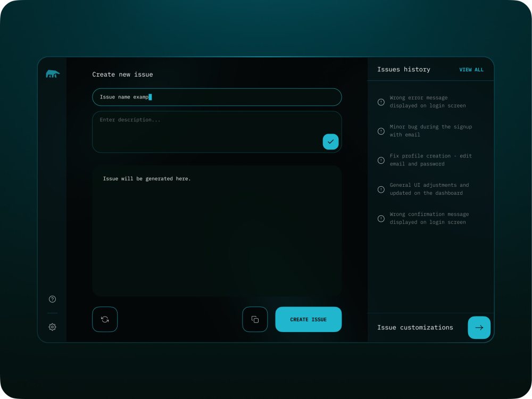Click alert icon beside 'Wrong error message' issue
The height and width of the screenshot is (399, 532).
(x=381, y=102)
